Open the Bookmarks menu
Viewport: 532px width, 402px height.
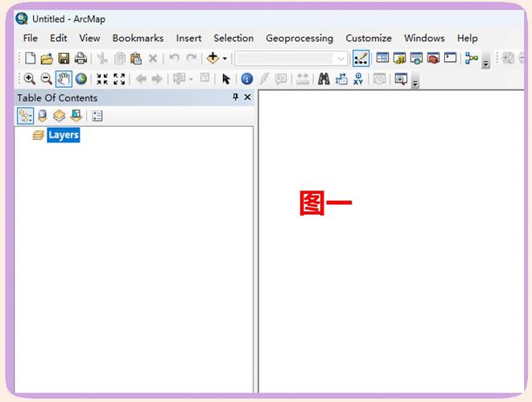click(138, 39)
